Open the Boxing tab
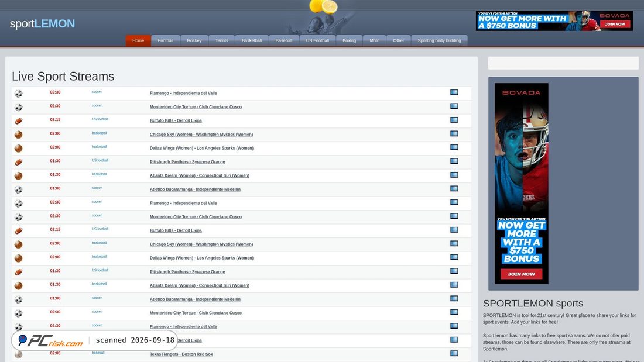Viewport: 644px width, 362px height. point(350,40)
